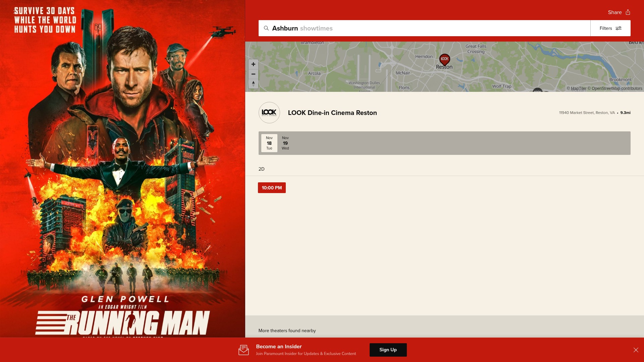This screenshot has height=362, width=644.
Task: Click the 9.3mi distance label
Action: point(625,113)
